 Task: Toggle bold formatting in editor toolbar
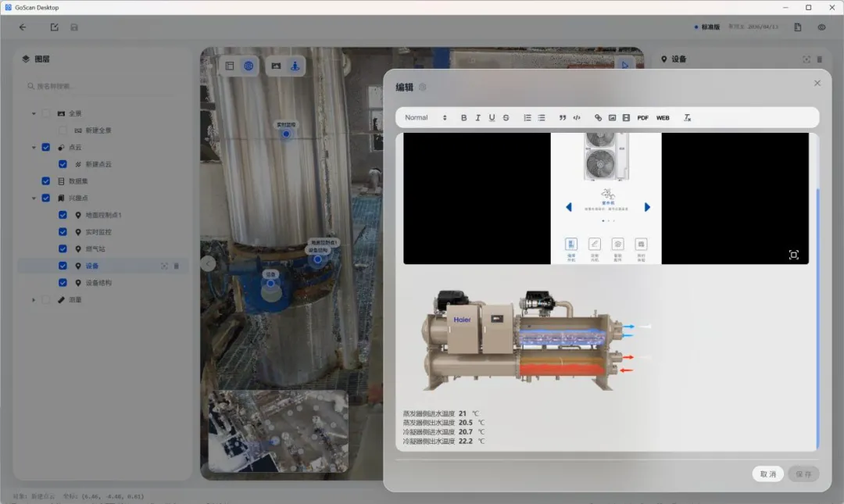click(463, 118)
